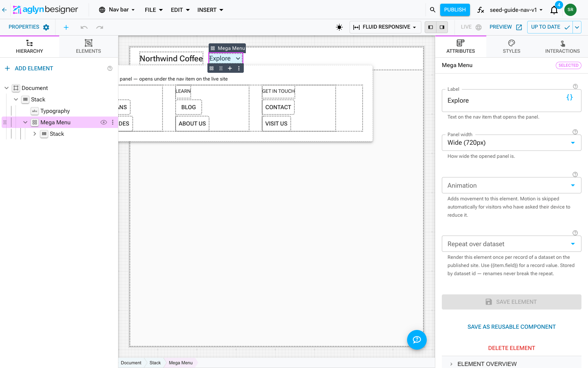Click the PREVIEW link
588x368 pixels.
[x=506, y=27]
